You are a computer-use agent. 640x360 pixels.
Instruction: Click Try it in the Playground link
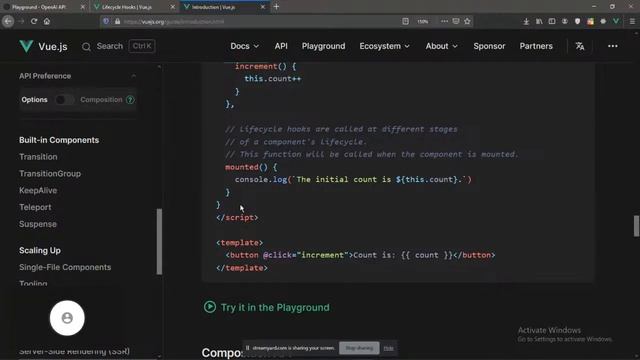tap(275, 307)
